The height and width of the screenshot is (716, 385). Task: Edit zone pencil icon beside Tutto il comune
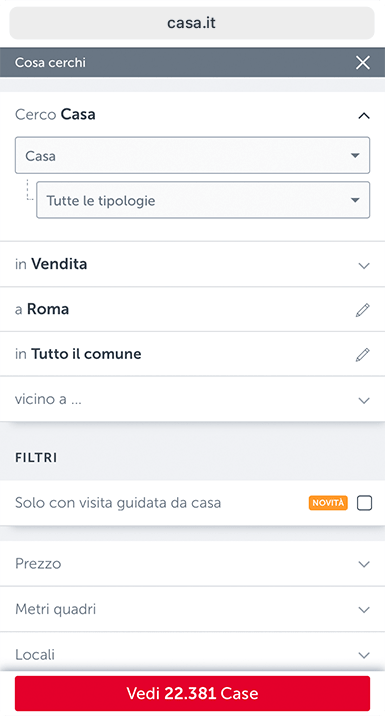[363, 354]
